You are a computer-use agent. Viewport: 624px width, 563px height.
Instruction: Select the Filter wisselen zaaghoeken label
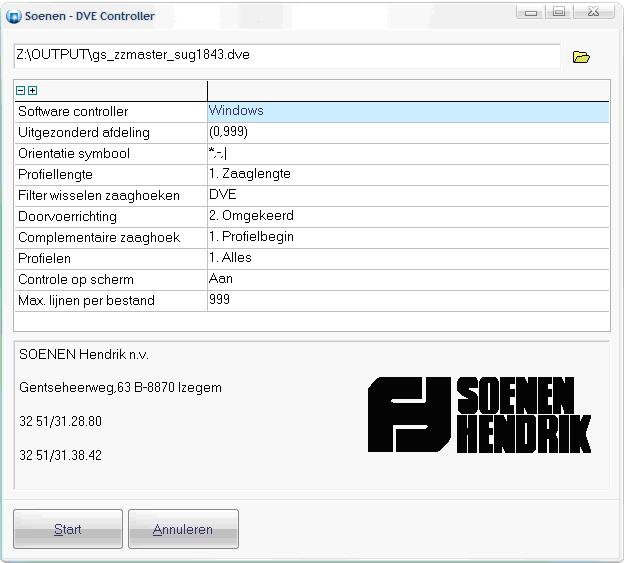99,196
